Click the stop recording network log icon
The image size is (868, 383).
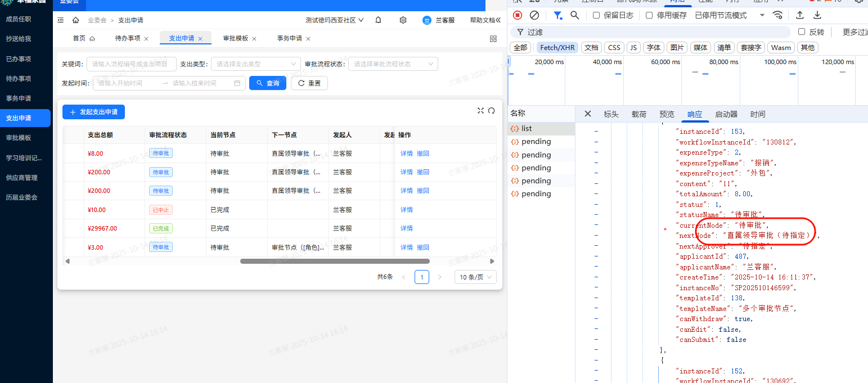[518, 15]
